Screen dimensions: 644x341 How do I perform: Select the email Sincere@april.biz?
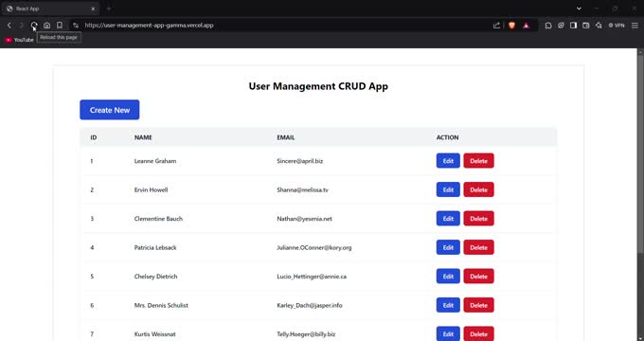pyautogui.click(x=300, y=161)
